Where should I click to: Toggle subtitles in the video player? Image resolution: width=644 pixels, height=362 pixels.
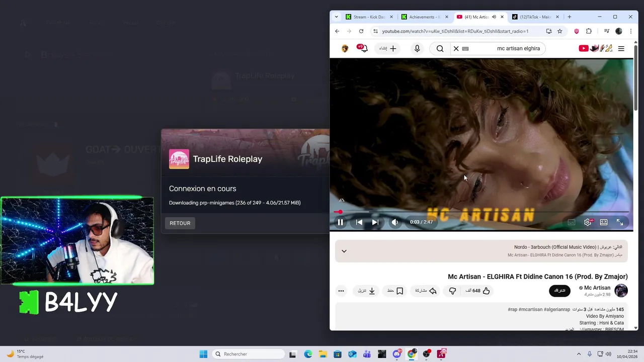click(572, 222)
